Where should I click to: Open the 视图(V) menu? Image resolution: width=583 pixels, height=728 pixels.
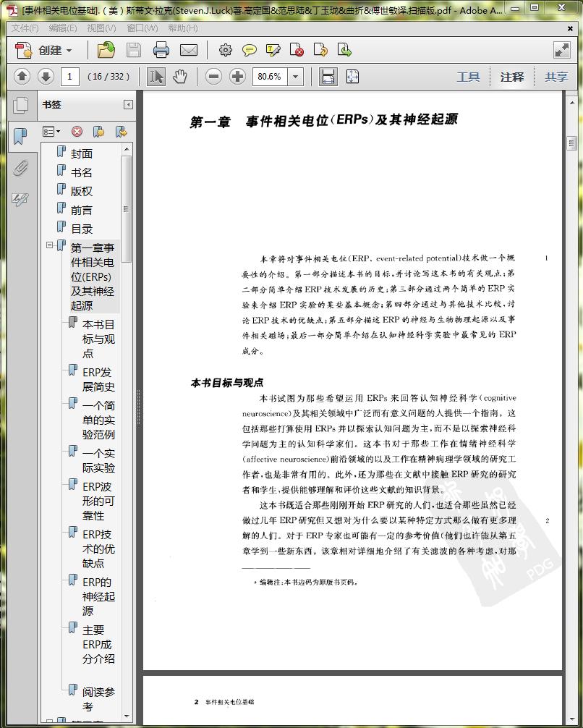(x=102, y=27)
